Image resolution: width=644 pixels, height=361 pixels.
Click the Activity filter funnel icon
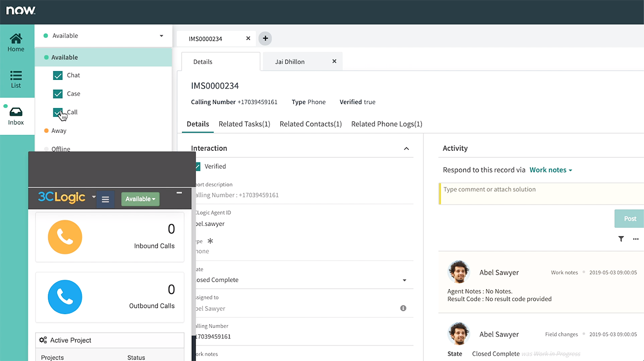[x=621, y=239]
